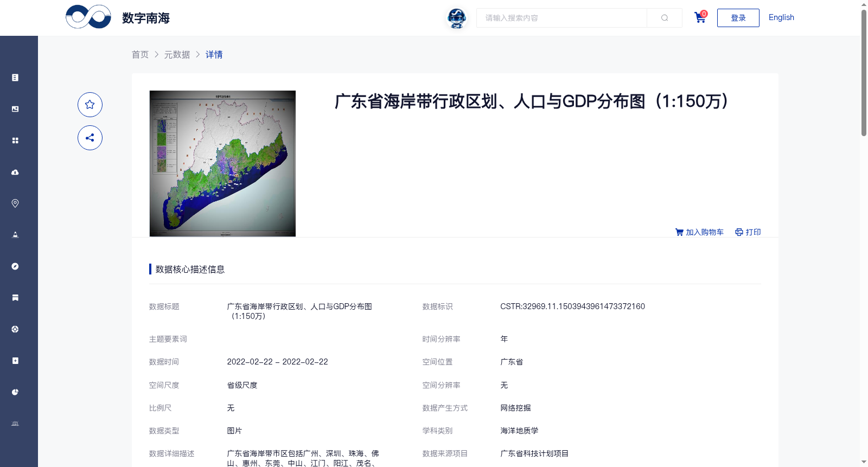Click the 时间分辨率 label
Screen dimensions: 868x467
point(441,339)
